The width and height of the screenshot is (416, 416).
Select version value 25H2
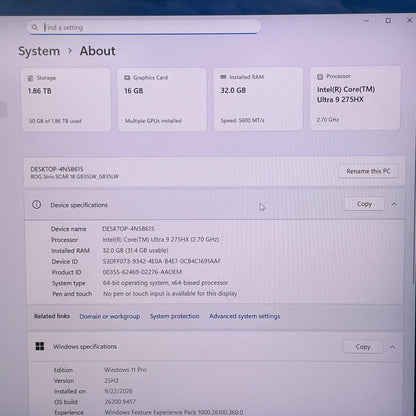(x=112, y=380)
